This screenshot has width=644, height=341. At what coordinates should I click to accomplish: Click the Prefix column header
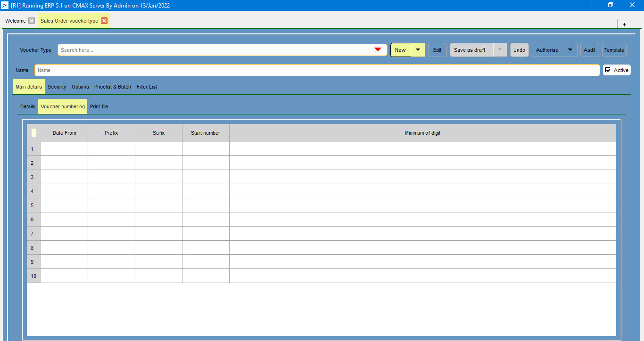[x=111, y=133]
